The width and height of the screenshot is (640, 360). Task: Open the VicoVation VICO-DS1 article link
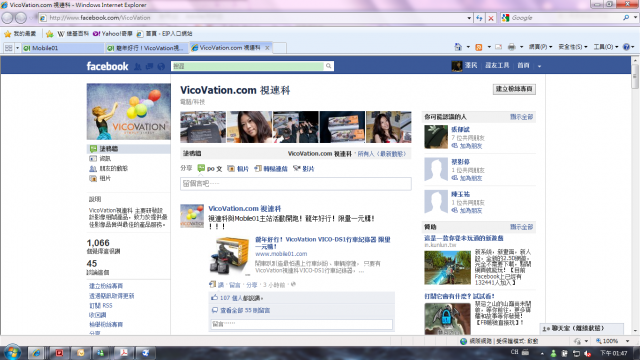pyautogui.click(x=322, y=243)
